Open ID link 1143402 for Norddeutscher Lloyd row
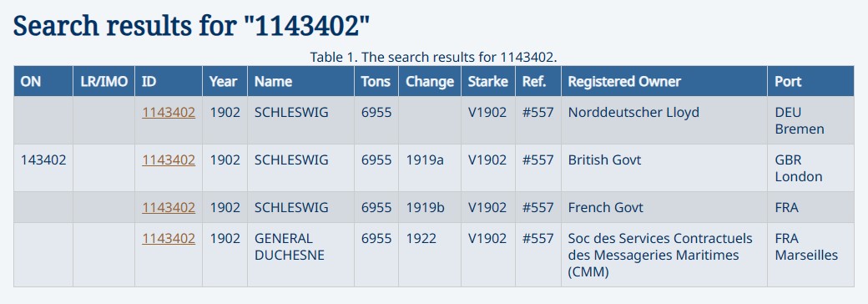Viewport: 868px width, 304px height. (x=169, y=113)
